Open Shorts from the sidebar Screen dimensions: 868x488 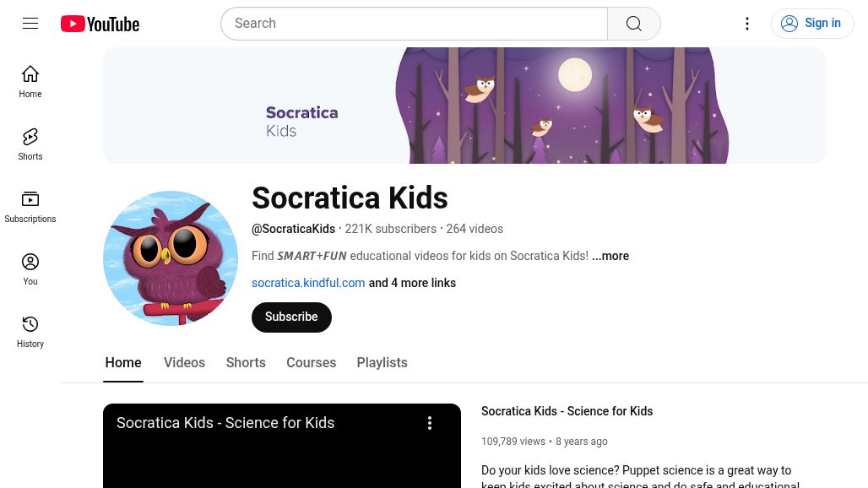30,144
